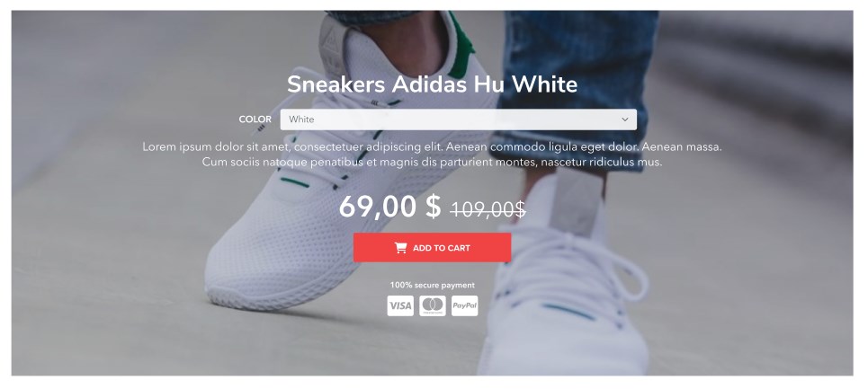The height and width of the screenshot is (389, 868).
Task: Click the current price 69,00 $
Action: click(x=389, y=207)
